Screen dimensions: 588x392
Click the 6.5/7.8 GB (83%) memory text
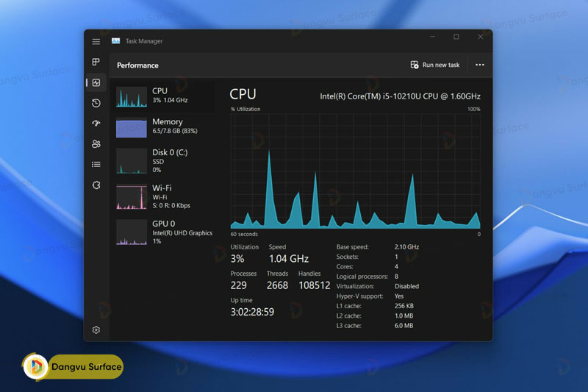click(175, 131)
